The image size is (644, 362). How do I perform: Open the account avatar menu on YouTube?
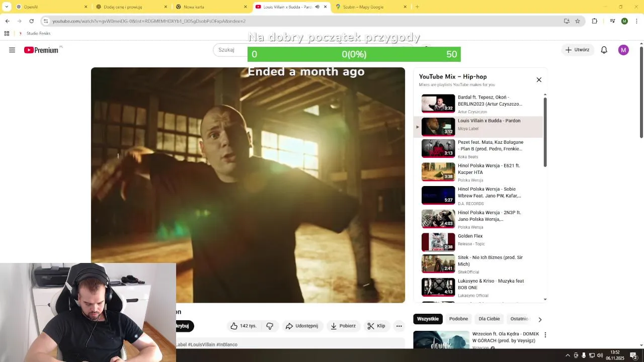point(623,50)
